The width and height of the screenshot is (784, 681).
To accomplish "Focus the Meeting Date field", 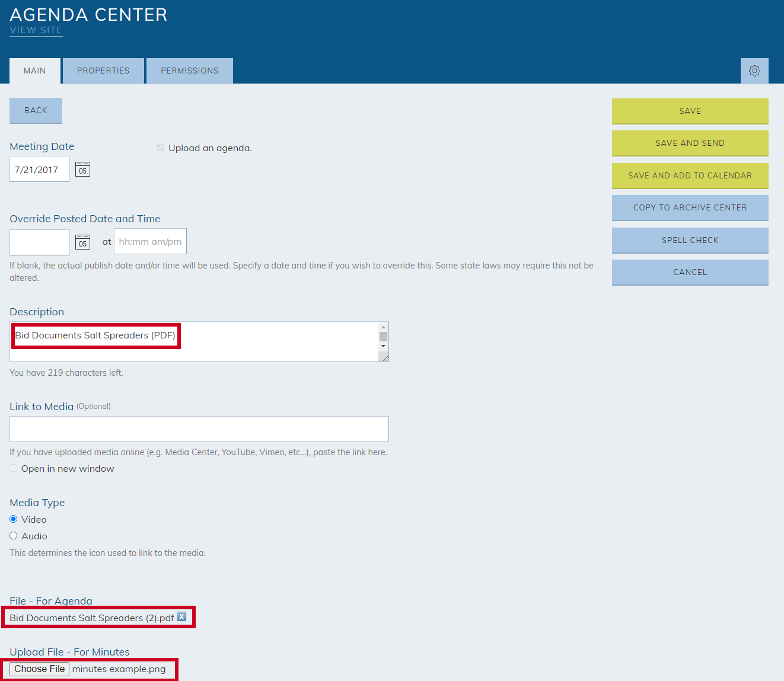I will point(39,169).
